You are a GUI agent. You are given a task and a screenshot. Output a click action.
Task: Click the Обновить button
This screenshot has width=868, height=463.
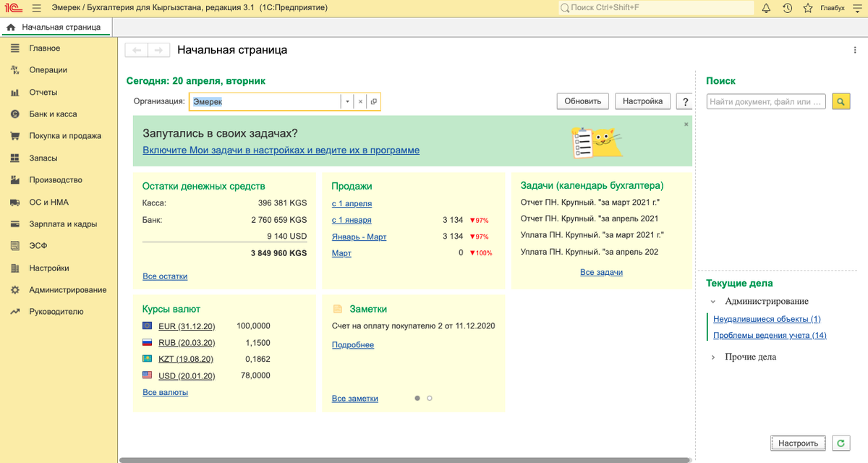(583, 101)
